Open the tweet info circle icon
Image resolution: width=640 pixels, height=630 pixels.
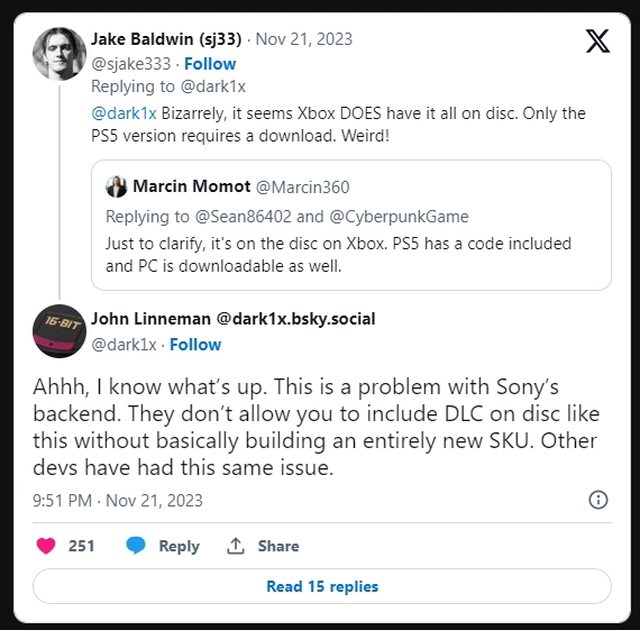coord(598,500)
